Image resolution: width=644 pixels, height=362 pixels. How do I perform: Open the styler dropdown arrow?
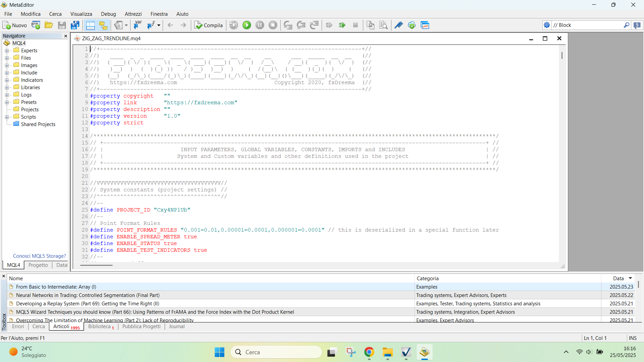[126, 25]
